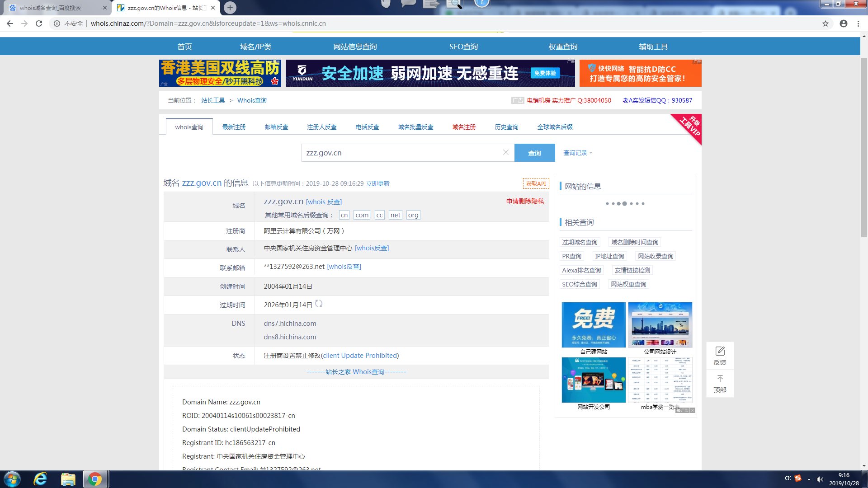The image size is (868, 488).
Task: Select the highlighted carousel dot in 网站的信息
Action: (x=624, y=204)
